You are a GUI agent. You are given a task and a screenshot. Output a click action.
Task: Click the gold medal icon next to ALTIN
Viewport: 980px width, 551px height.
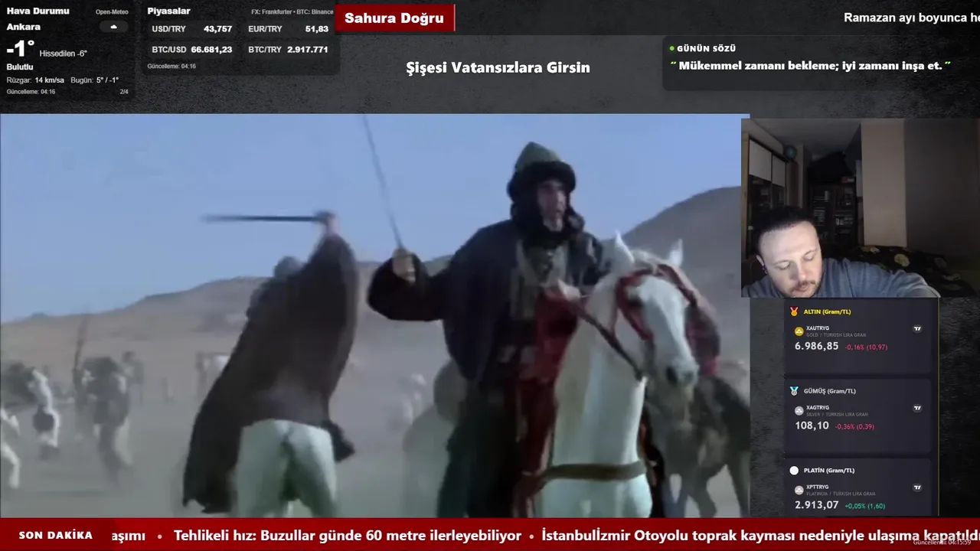coord(794,311)
